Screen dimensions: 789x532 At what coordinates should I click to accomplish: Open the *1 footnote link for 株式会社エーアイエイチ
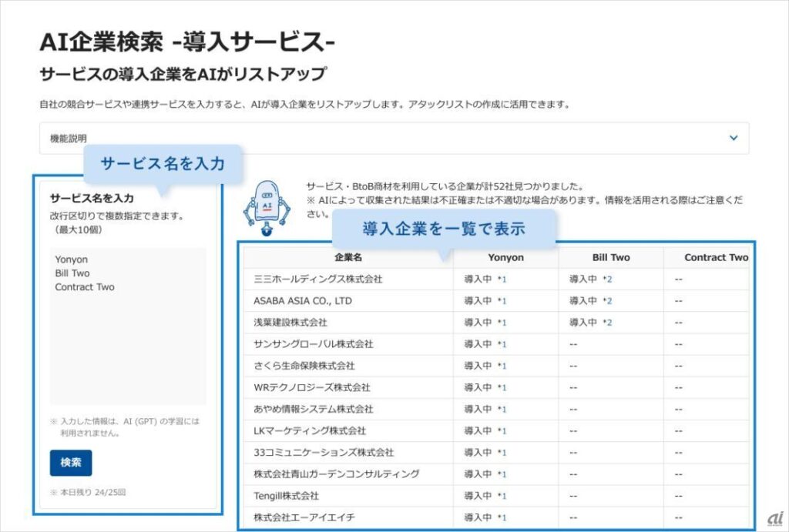point(502,517)
